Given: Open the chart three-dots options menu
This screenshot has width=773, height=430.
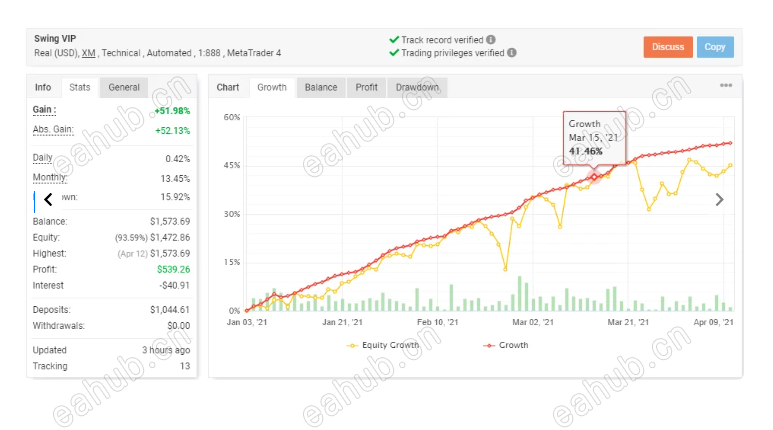Looking at the screenshot, I should tap(726, 85).
